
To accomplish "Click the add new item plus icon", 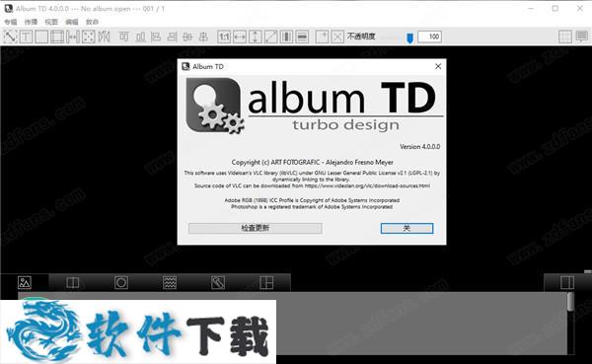I will click(x=322, y=36).
